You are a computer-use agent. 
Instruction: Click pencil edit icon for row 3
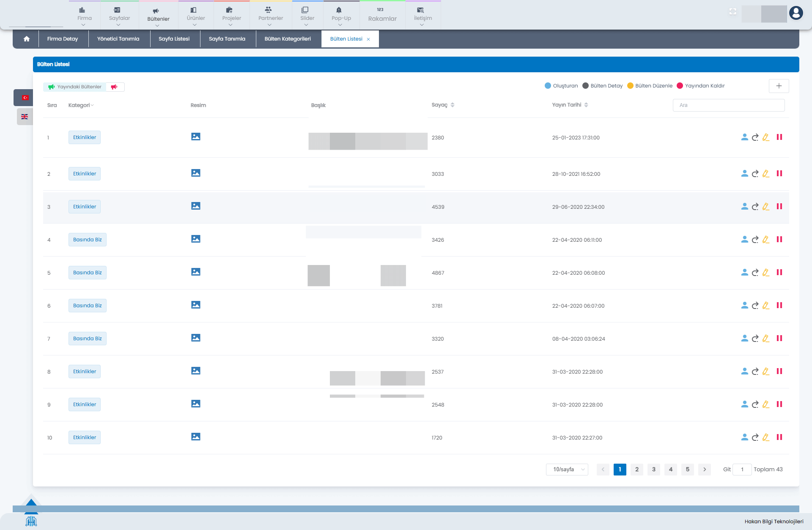[765, 207]
